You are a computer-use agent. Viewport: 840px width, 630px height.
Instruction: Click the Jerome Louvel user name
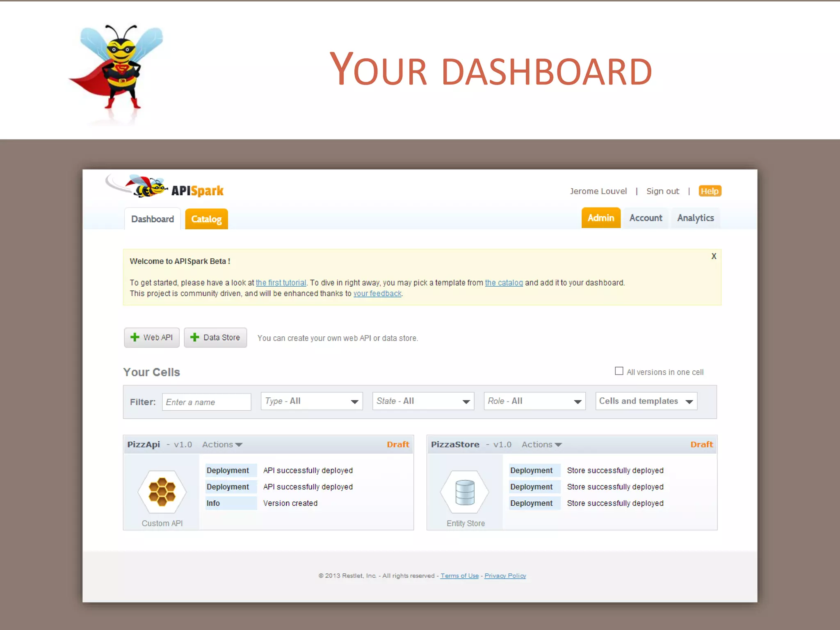598,191
